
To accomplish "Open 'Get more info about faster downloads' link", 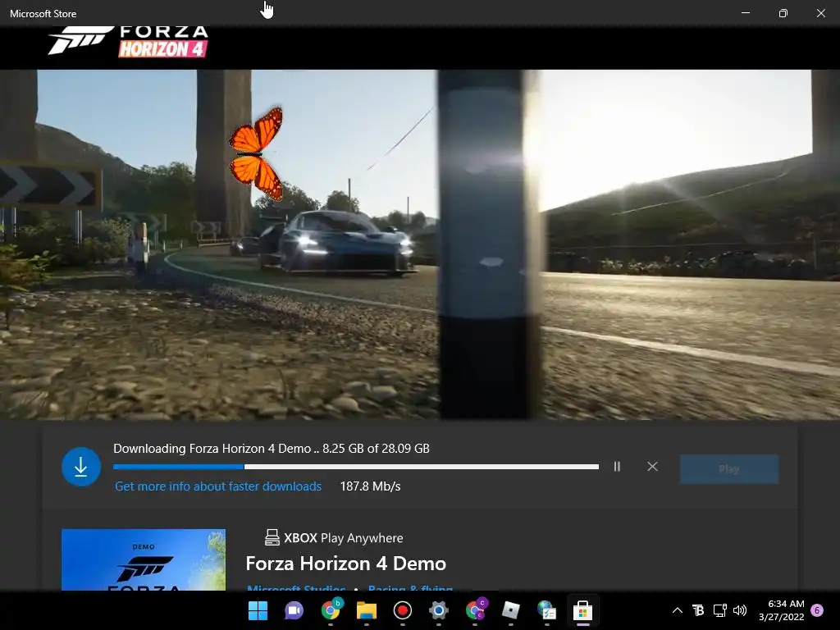I will 218,486.
